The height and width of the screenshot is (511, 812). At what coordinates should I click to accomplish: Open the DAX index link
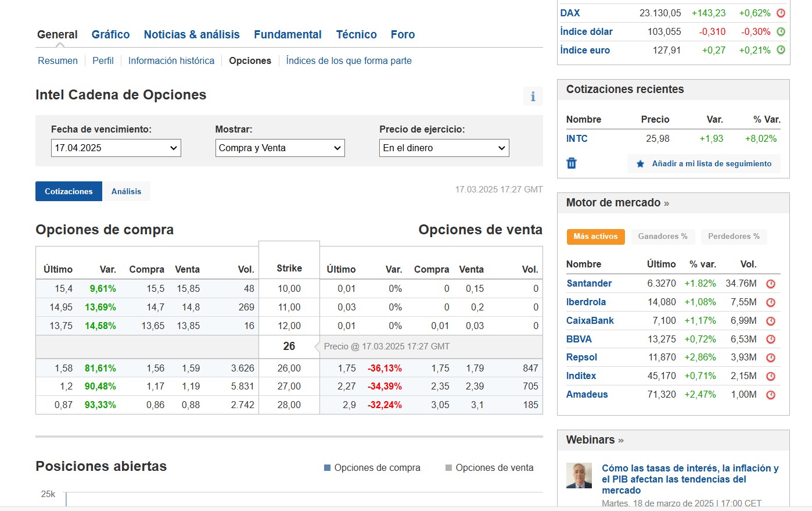[570, 13]
